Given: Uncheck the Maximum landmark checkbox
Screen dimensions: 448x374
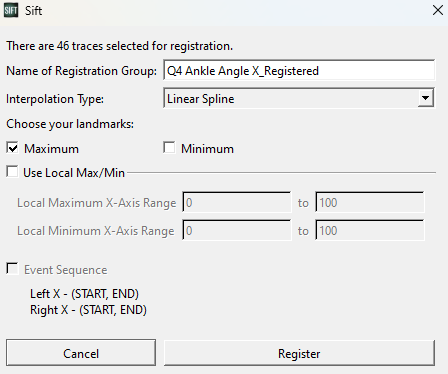Looking at the screenshot, I should (12, 148).
